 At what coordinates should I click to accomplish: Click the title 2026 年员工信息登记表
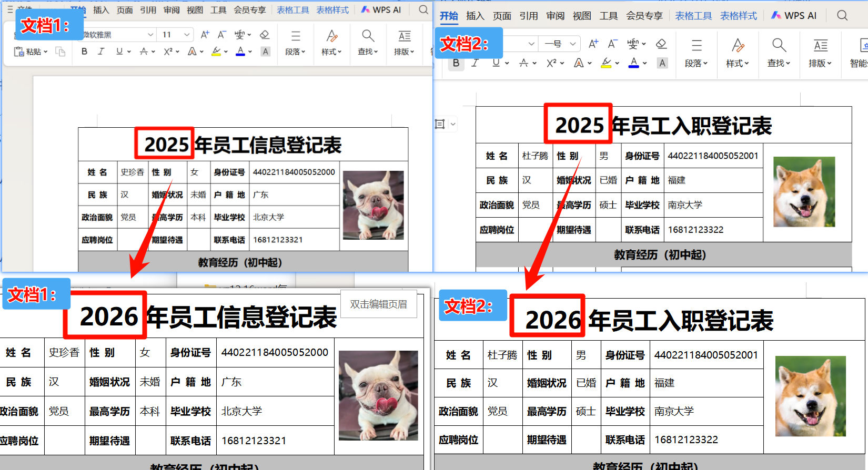tap(208, 317)
